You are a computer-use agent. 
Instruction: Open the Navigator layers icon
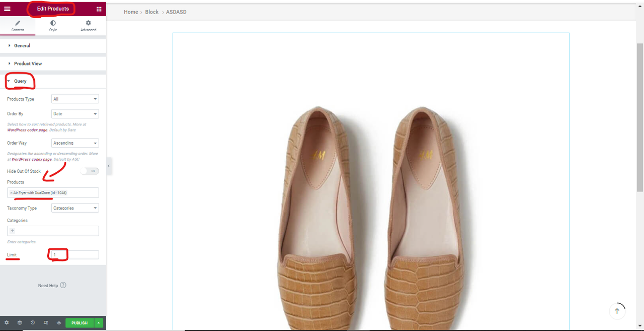point(20,323)
